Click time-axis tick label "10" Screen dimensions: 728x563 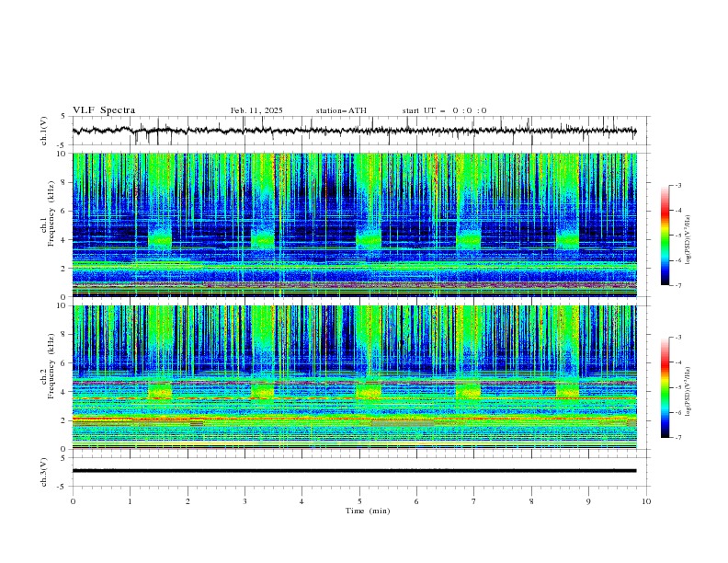pyautogui.click(x=646, y=501)
